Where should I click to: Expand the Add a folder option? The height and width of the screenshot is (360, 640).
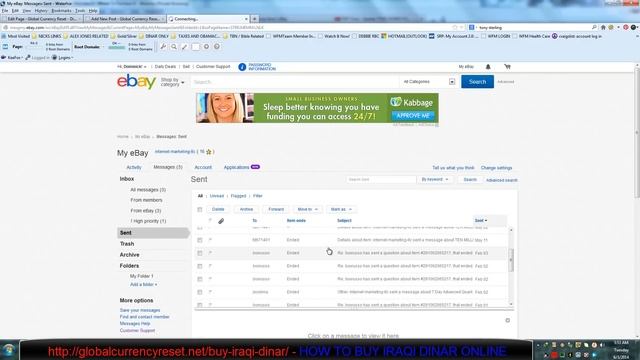pyautogui.click(x=143, y=284)
